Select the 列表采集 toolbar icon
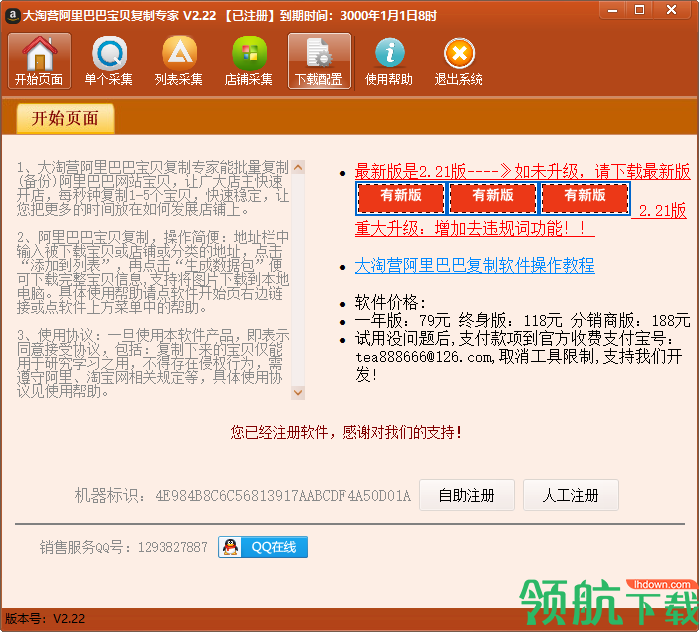 (179, 61)
